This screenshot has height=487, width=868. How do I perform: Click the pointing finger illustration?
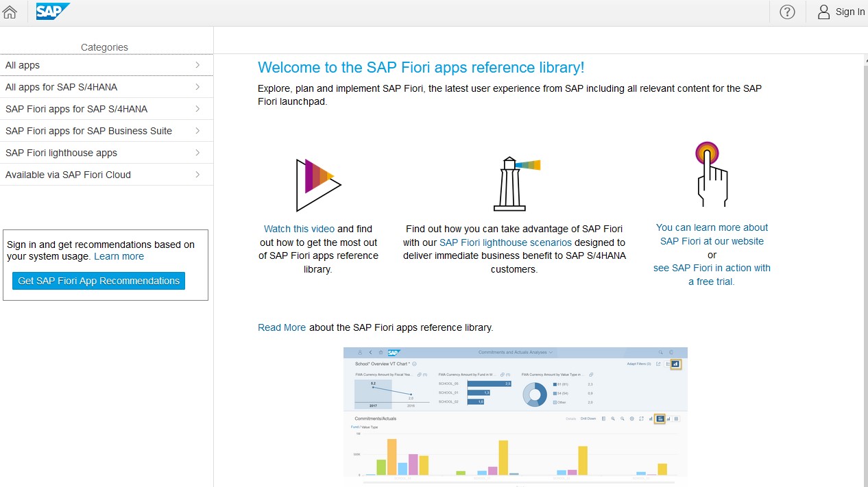point(712,173)
